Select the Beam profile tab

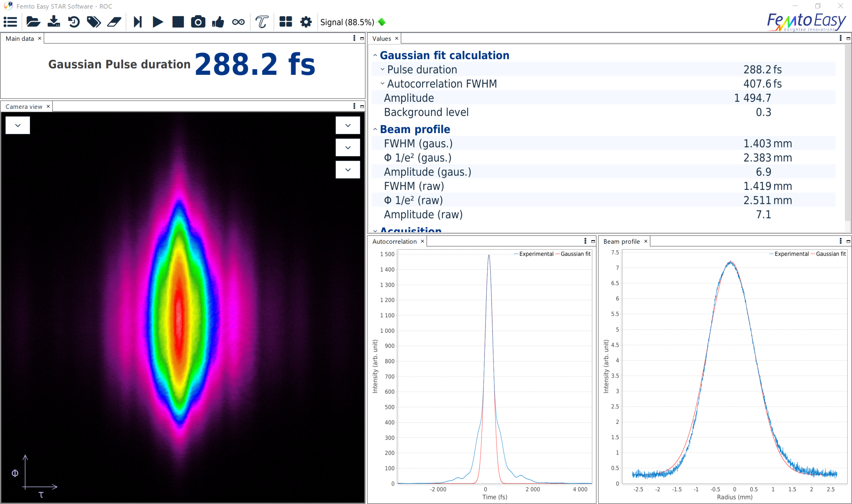click(621, 242)
